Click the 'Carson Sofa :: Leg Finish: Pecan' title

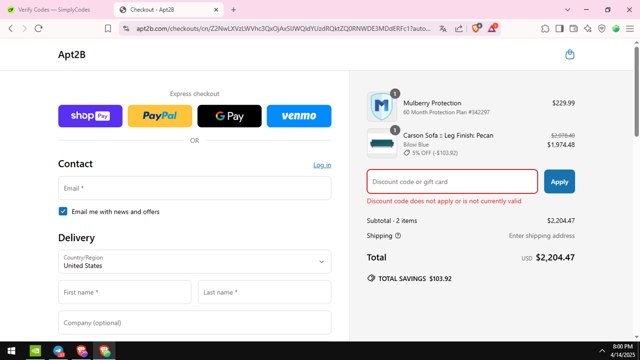(448, 135)
